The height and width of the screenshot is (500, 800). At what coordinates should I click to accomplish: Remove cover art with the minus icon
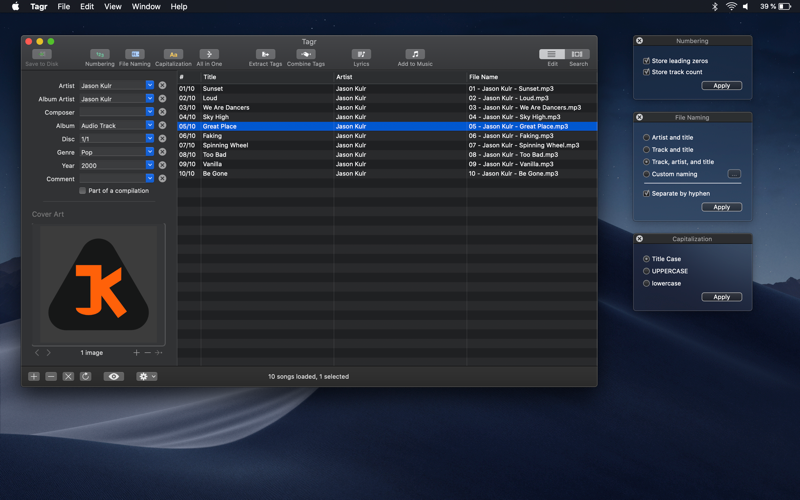click(147, 353)
